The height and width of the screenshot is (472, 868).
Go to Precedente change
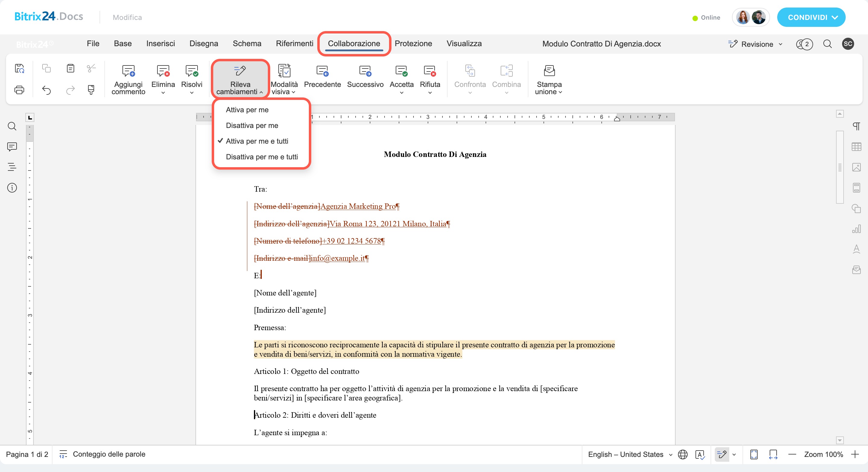tap(322, 71)
